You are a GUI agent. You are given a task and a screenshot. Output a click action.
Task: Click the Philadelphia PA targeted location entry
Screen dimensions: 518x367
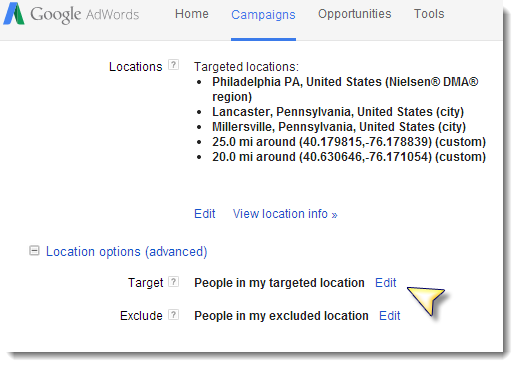[x=345, y=89]
